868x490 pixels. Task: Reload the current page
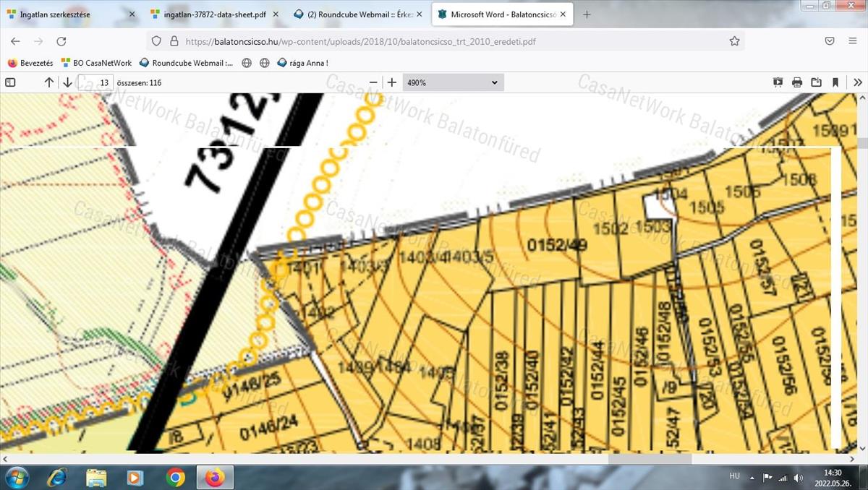click(x=61, y=41)
